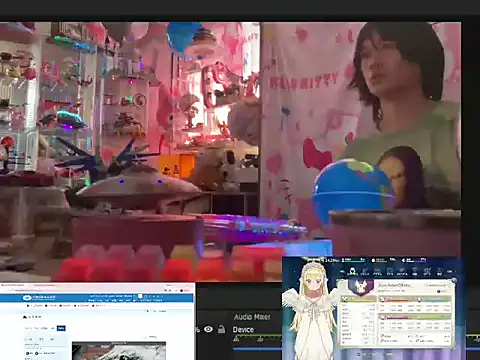Click the orange-bar equipment section header
The image size is (480, 360).
(x=397, y=299)
